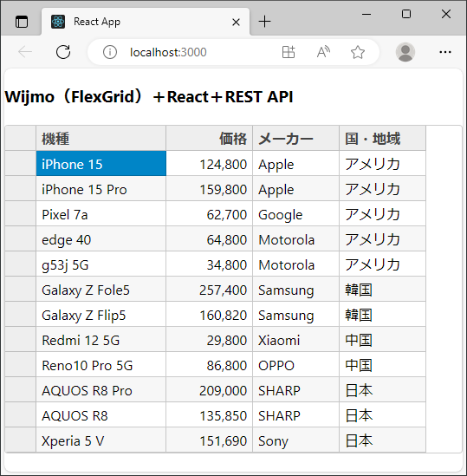Viewport: 467px width, 476px height.
Task: Click the 124,800 price cell
Action: pyautogui.click(x=210, y=163)
